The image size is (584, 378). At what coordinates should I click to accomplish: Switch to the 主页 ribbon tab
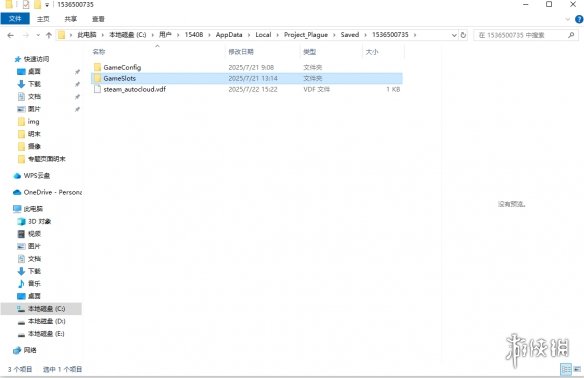pyautogui.click(x=43, y=19)
